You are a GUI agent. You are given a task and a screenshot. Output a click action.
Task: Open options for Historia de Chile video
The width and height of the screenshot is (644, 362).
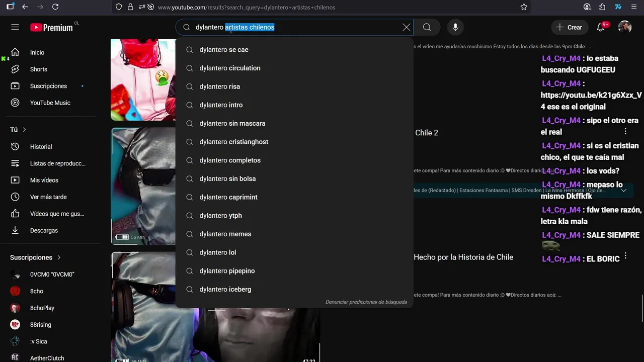625,255
